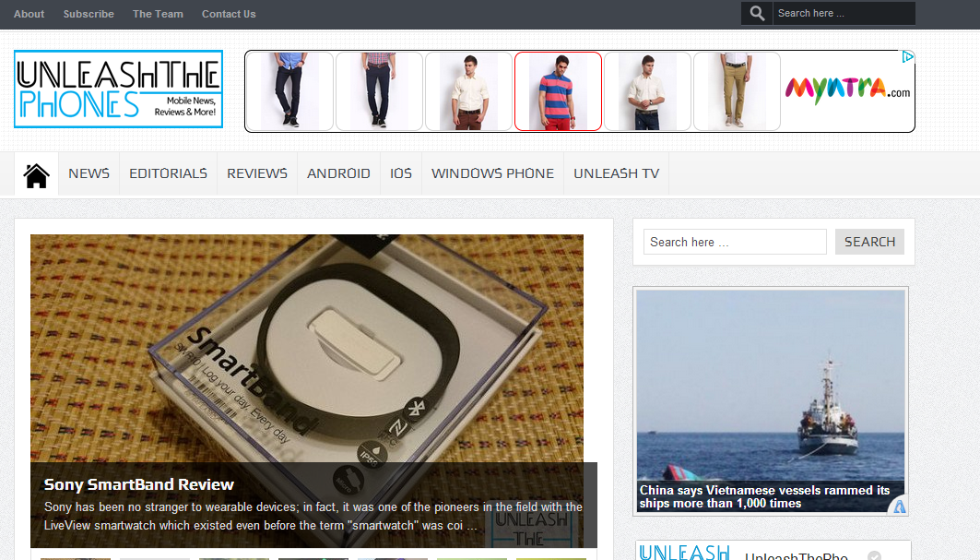This screenshot has height=560, width=980.
Task: Click the first cream shirt ad thumbnail
Action: coord(468,91)
